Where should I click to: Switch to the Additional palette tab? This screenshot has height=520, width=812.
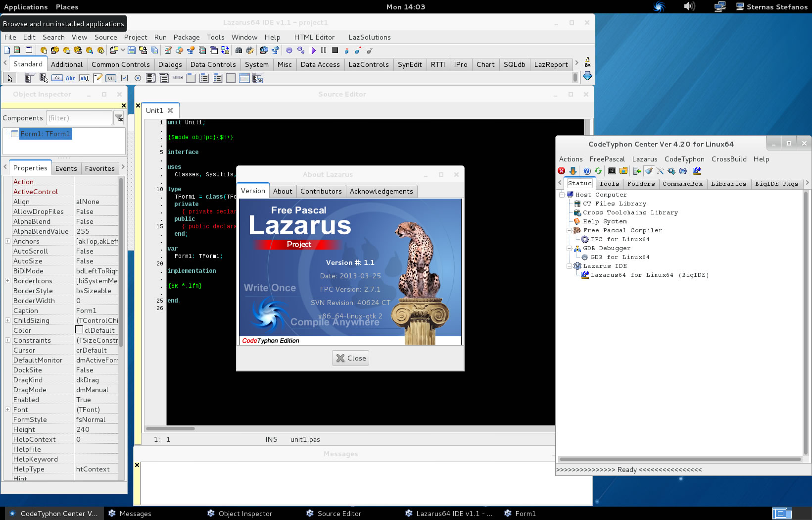[67, 64]
